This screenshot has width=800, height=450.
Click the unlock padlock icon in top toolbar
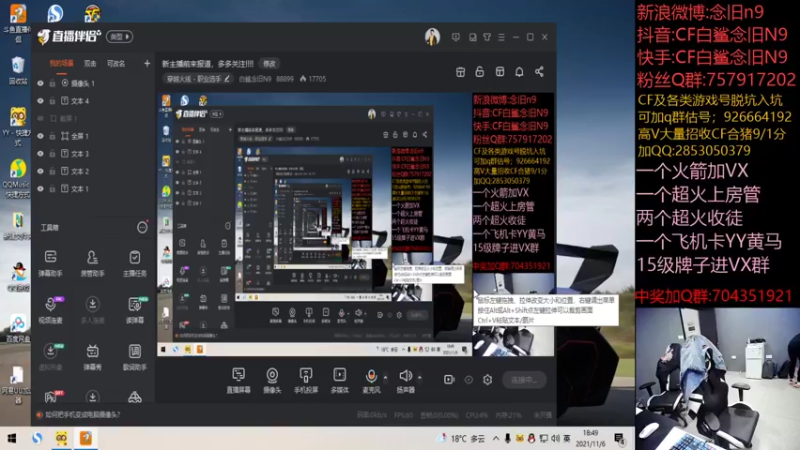pyautogui.click(x=480, y=72)
